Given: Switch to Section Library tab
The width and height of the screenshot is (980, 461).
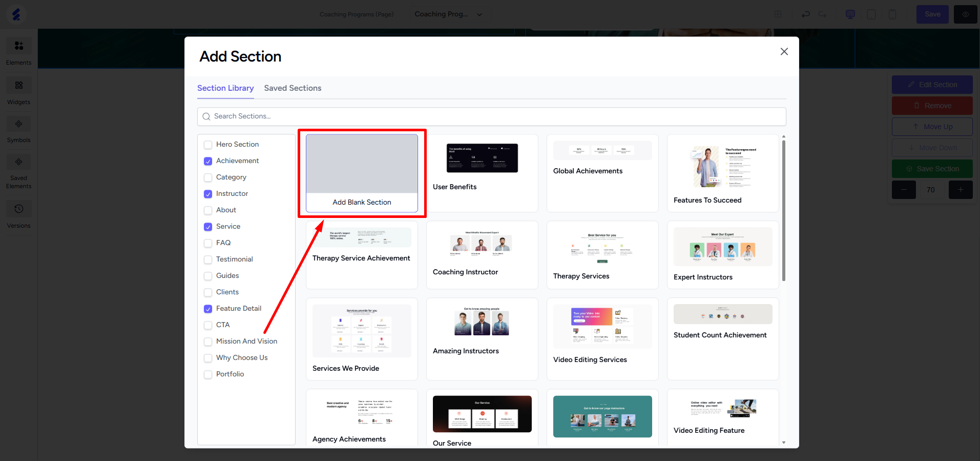Looking at the screenshot, I should point(225,88).
